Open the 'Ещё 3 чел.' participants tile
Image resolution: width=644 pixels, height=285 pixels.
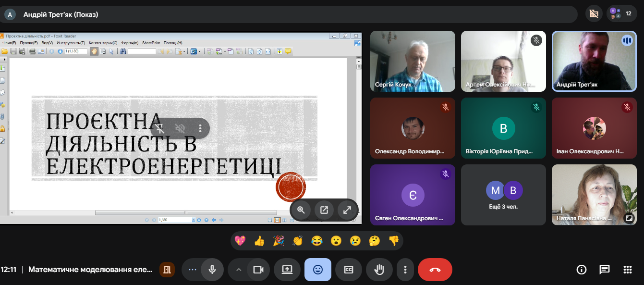point(503,195)
